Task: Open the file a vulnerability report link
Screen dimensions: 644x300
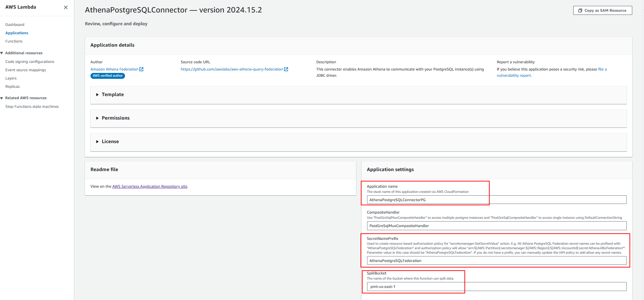Action: tap(552, 73)
